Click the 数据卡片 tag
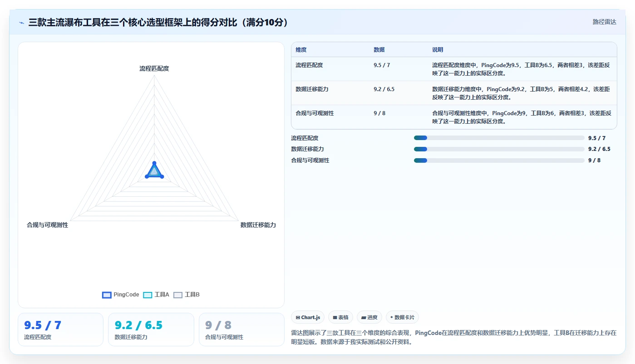The width and height of the screenshot is (635, 364). [x=402, y=317]
